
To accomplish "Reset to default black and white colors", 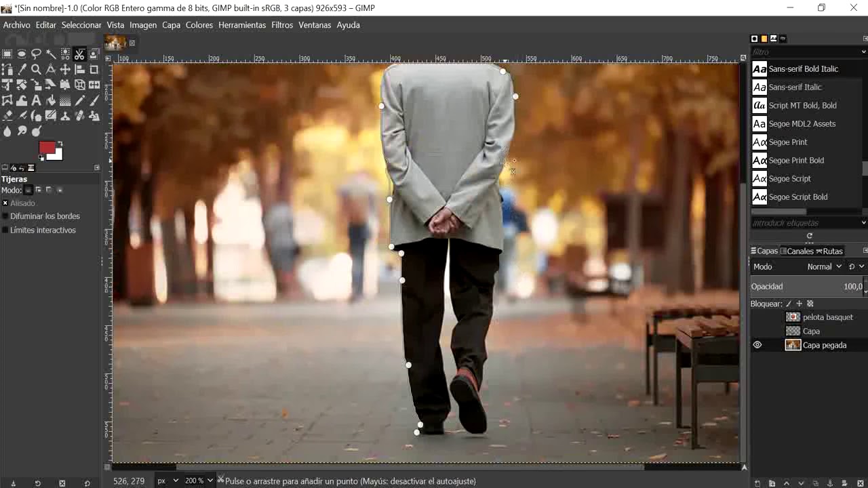I will click(41, 157).
